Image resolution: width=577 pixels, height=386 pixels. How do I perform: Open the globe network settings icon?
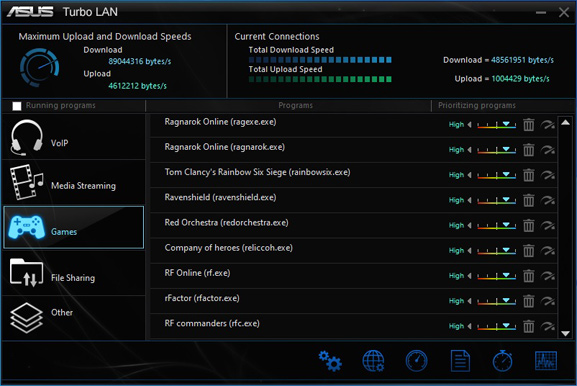point(373,361)
